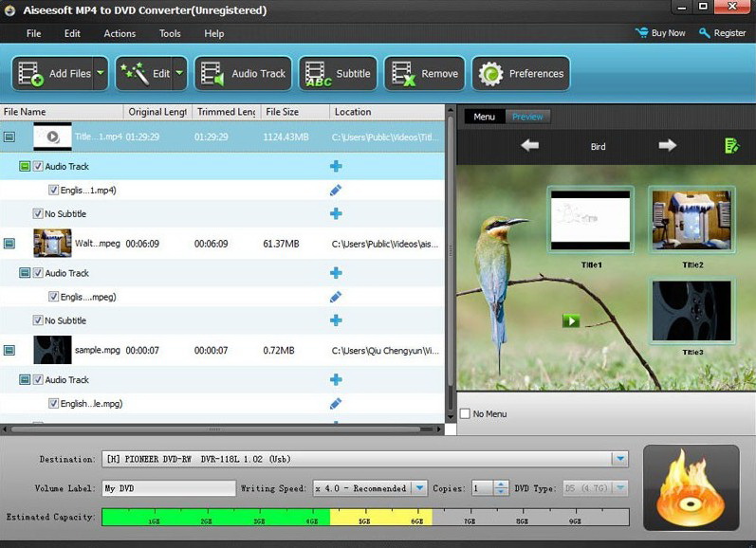Go to previous menu template arrow

coord(530,145)
